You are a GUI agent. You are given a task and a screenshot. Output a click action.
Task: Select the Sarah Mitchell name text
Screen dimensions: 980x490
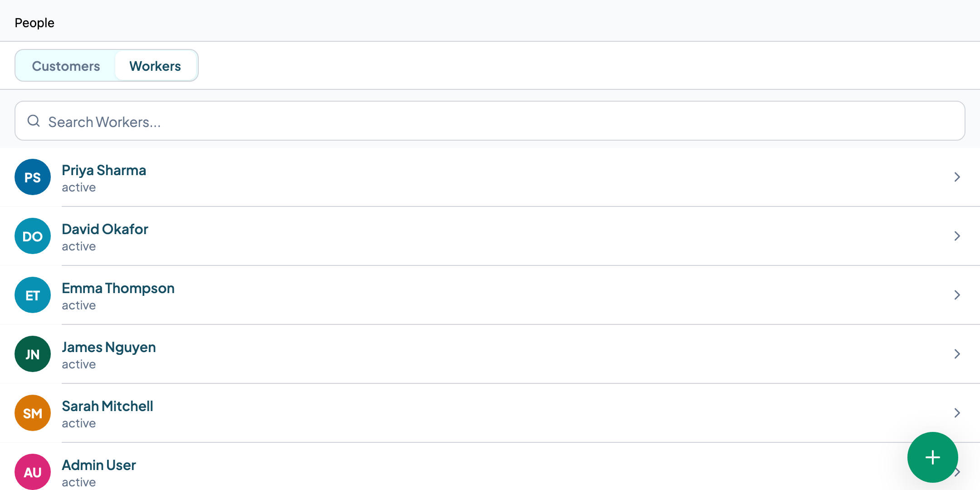click(108, 406)
